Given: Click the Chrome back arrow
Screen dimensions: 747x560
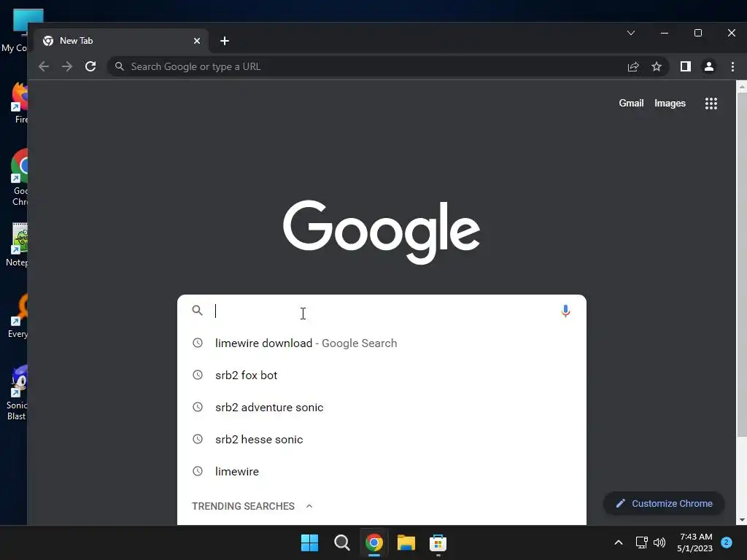Looking at the screenshot, I should pos(43,66).
